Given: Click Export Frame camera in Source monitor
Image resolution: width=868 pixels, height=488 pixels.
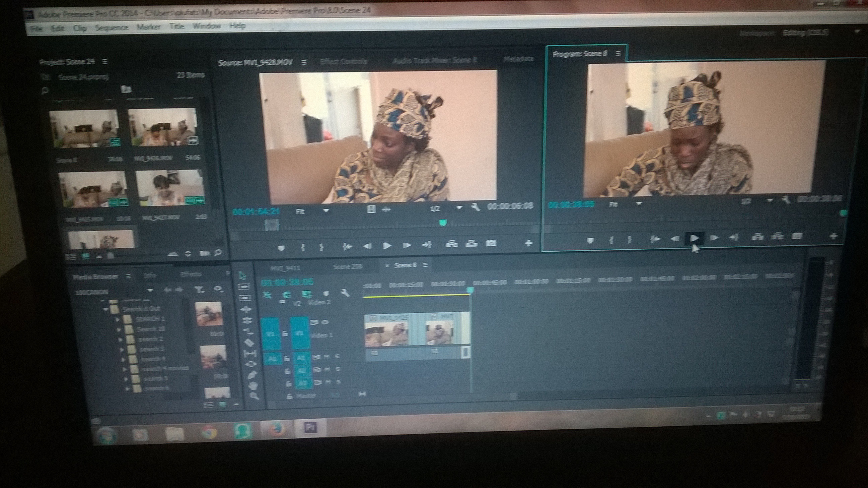Looking at the screenshot, I should click(491, 243).
